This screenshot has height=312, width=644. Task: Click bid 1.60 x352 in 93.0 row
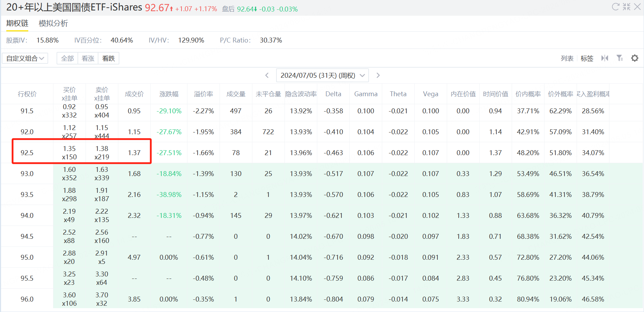coord(69,174)
